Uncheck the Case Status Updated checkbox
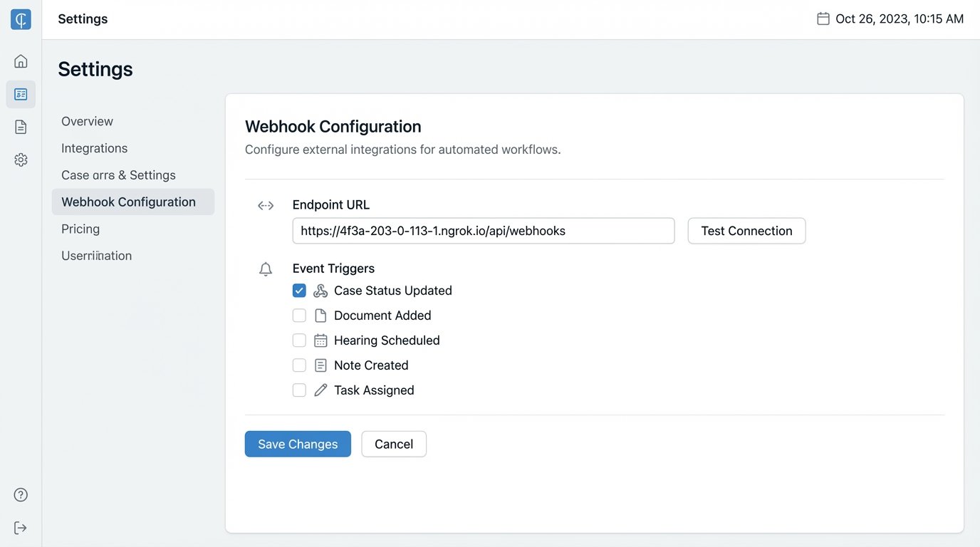 point(299,291)
